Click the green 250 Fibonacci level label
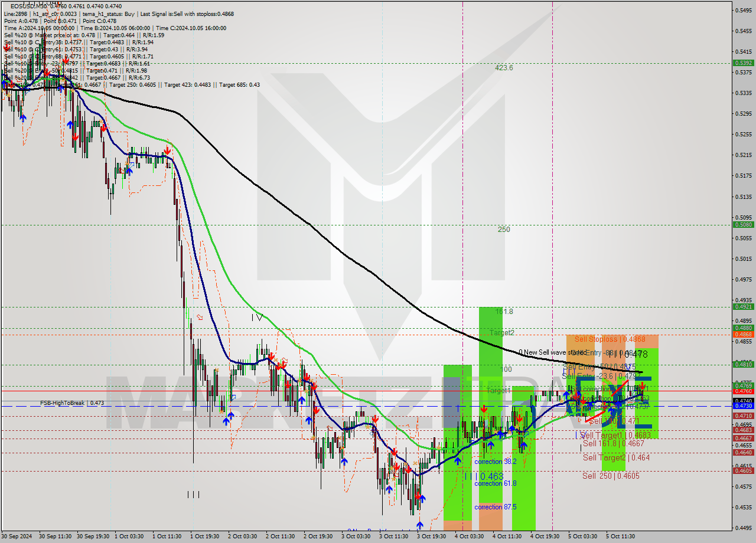 coord(504,230)
